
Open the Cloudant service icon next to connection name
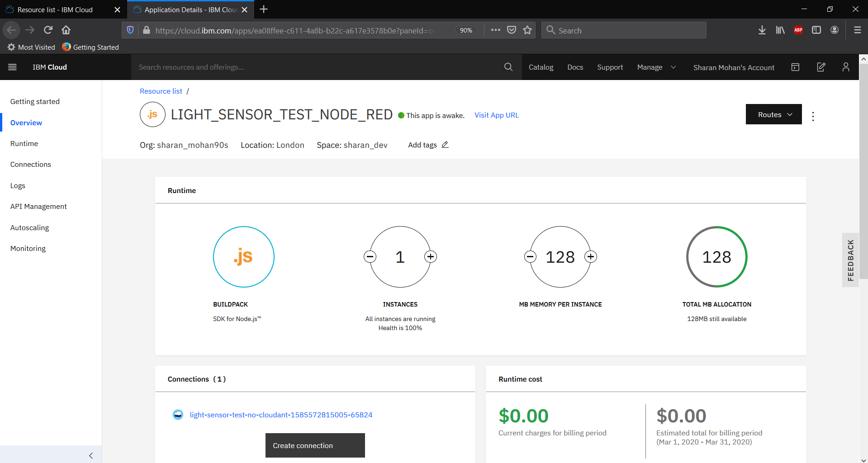[177, 414]
